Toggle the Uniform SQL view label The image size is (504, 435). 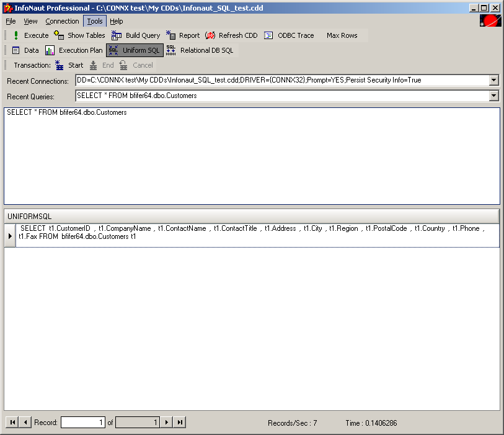141,50
